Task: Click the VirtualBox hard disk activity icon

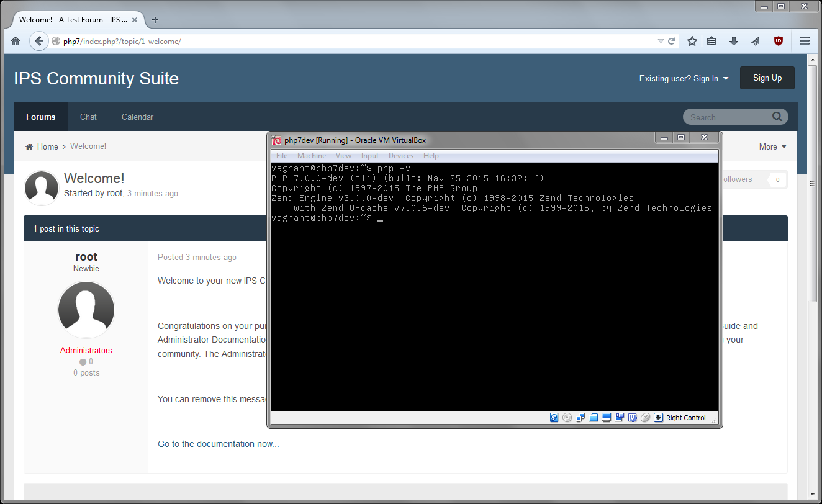Action: [554, 418]
